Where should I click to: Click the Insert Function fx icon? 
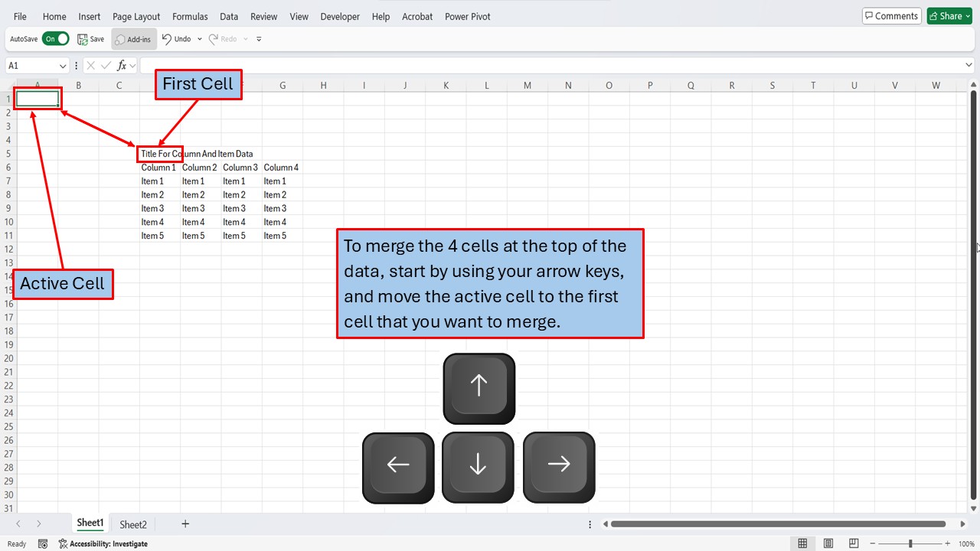point(122,66)
